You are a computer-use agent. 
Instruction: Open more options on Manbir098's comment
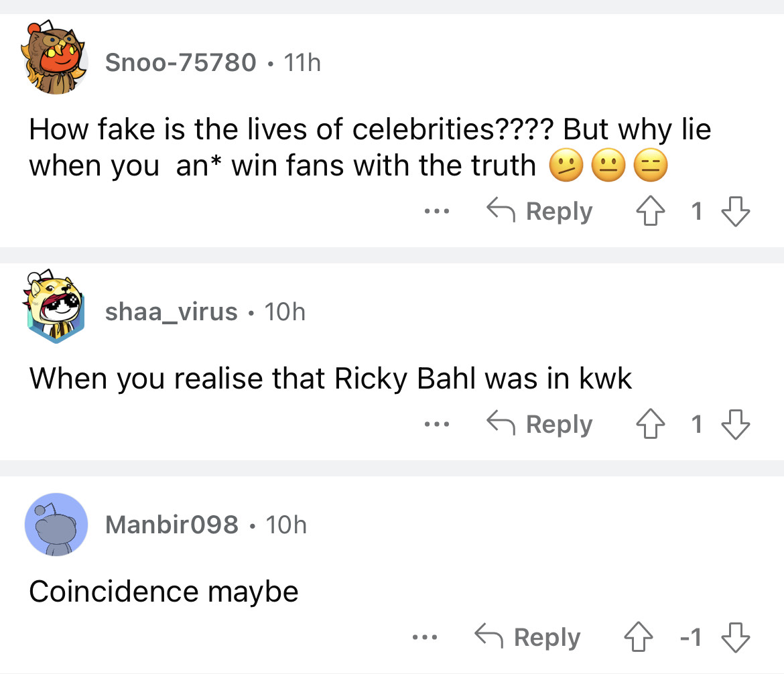click(x=424, y=638)
